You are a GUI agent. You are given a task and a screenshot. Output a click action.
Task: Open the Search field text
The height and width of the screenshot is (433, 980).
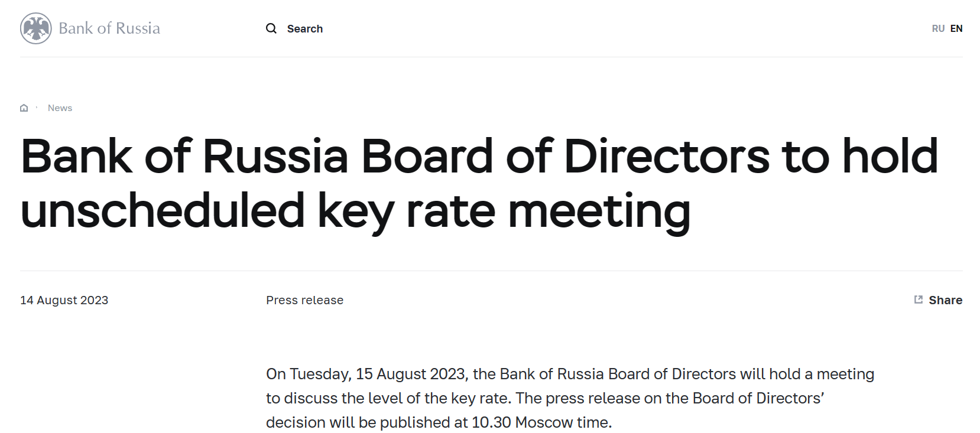coord(305,29)
